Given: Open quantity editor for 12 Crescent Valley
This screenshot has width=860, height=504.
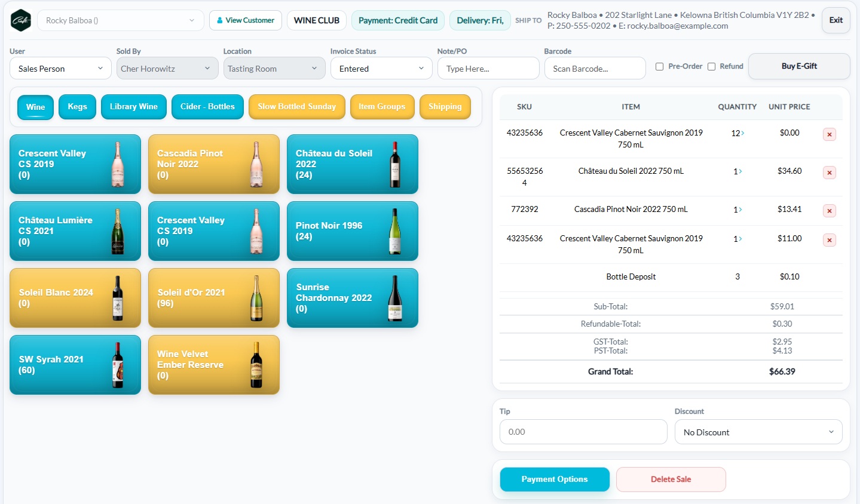Looking at the screenshot, I should pyautogui.click(x=737, y=133).
